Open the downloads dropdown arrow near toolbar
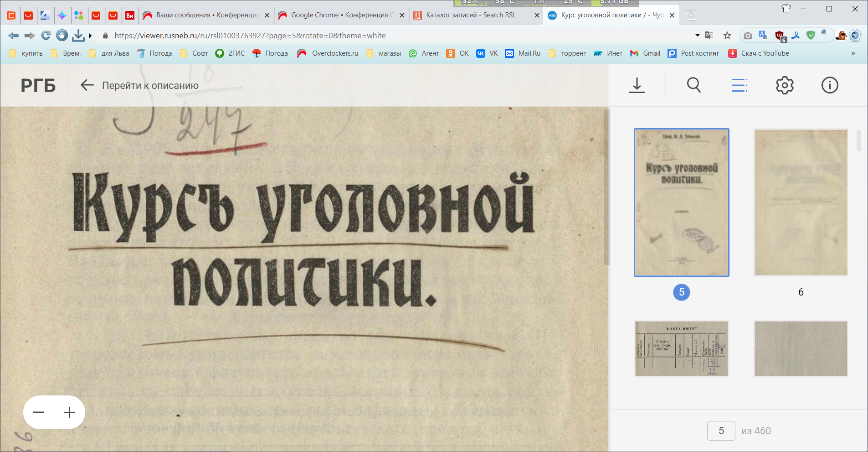Viewport: 868px width, 452px height. [x=90, y=36]
